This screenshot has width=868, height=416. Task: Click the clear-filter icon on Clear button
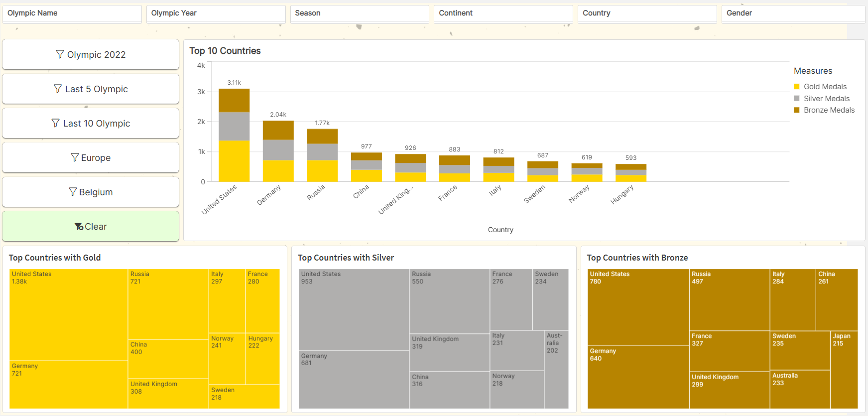[x=79, y=227]
